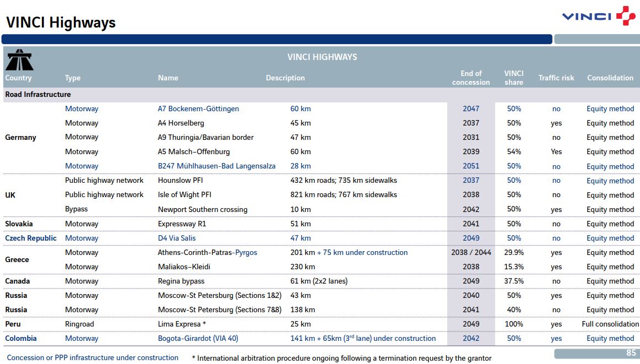Click '201 km + 75 km under construction'
The width and height of the screenshot is (640, 364).
click(349, 252)
